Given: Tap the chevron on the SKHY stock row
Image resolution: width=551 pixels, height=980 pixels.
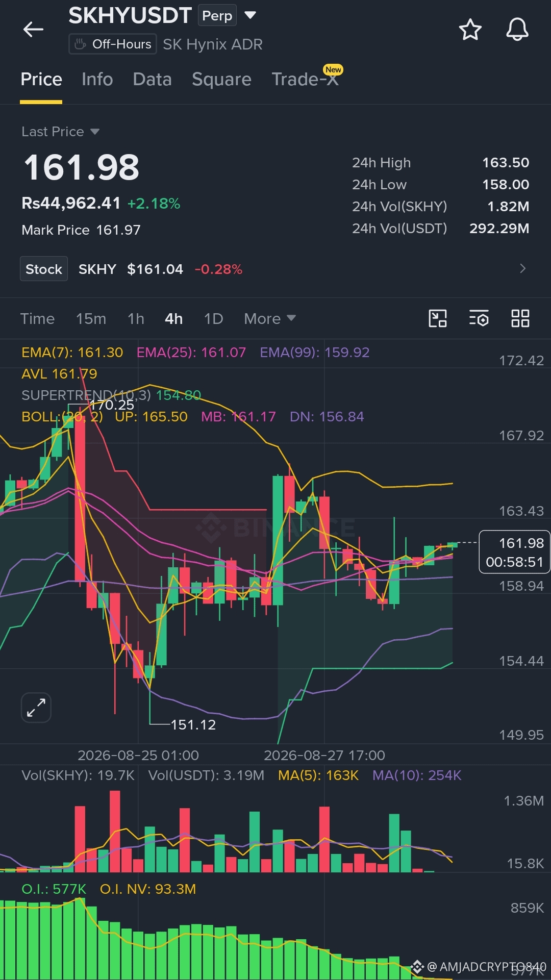Looking at the screenshot, I should point(522,269).
